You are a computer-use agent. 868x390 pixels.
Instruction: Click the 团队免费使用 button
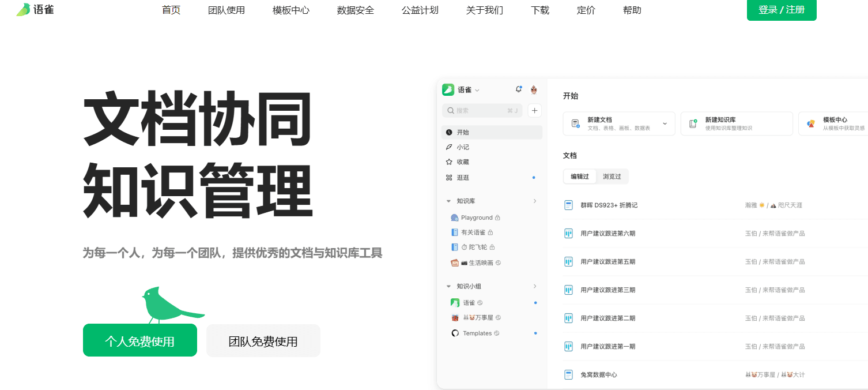coord(263,340)
